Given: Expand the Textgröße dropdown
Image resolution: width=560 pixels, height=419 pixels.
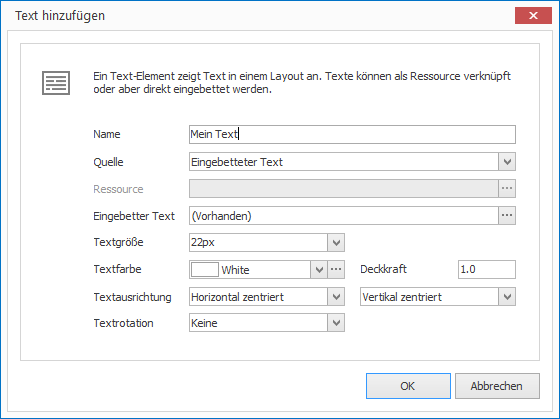Looking at the screenshot, I should click(x=336, y=243).
